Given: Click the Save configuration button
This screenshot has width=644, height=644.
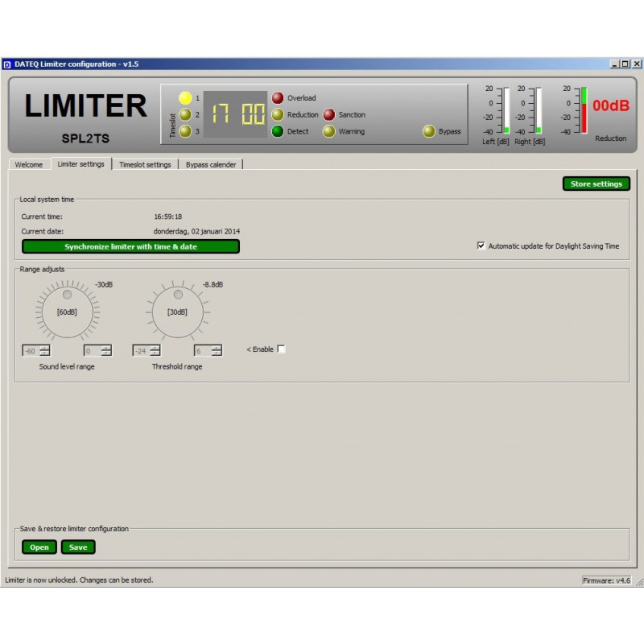Looking at the screenshot, I should tap(78, 547).
